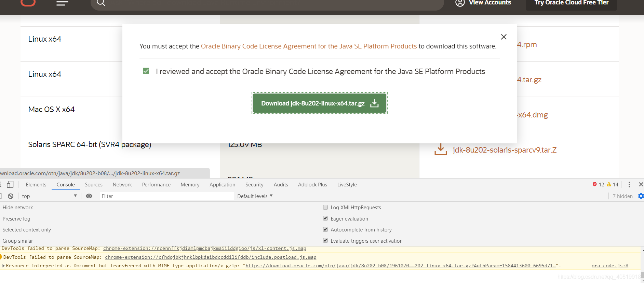
Task: Open the LiveStyle tab
Action: point(347,184)
